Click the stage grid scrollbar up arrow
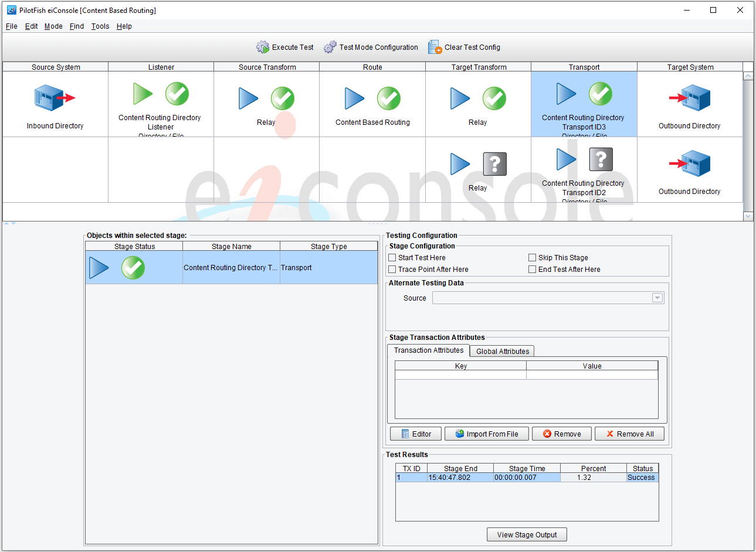 pos(748,76)
